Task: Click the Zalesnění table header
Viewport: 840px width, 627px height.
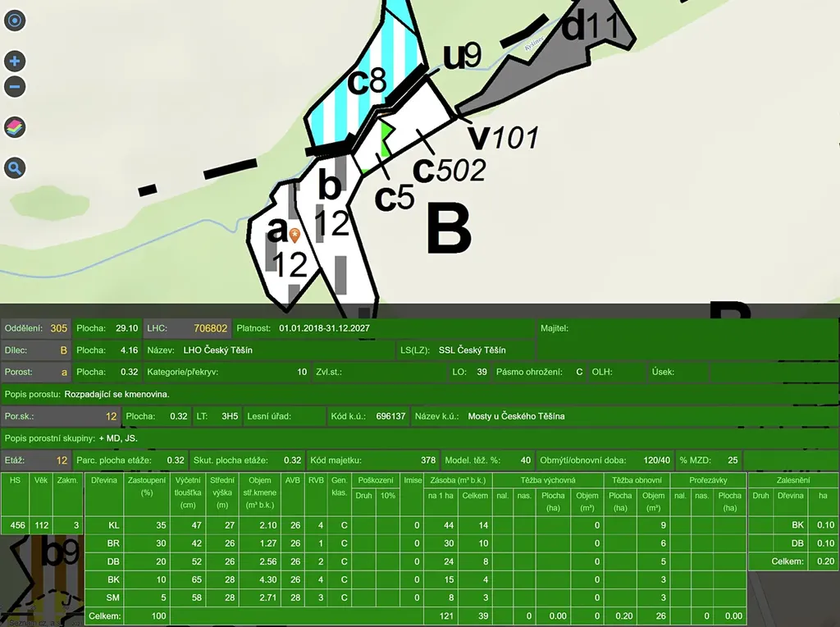Action: 792,480
